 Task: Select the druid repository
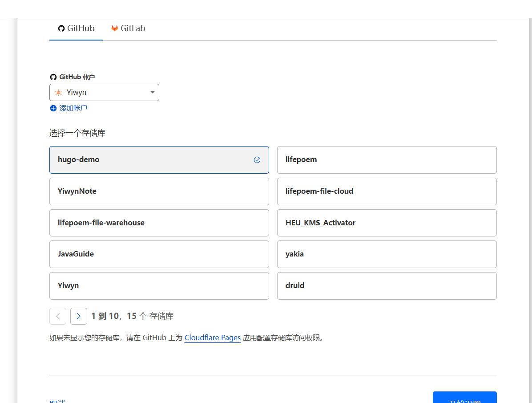point(387,286)
